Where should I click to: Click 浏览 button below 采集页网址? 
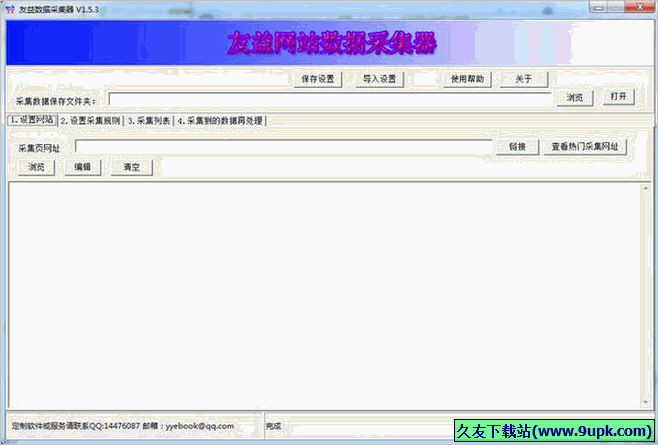coord(36,167)
